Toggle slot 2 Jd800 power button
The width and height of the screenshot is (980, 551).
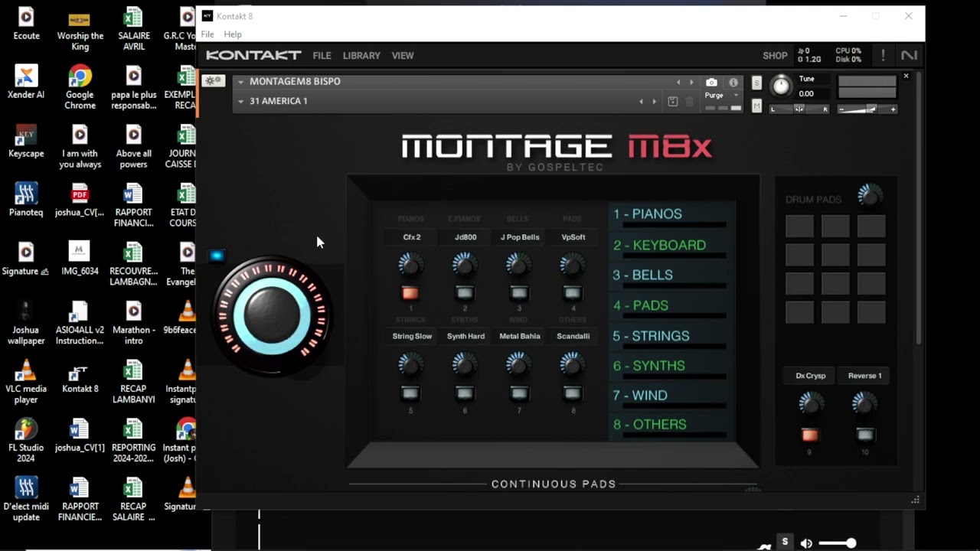tap(465, 293)
